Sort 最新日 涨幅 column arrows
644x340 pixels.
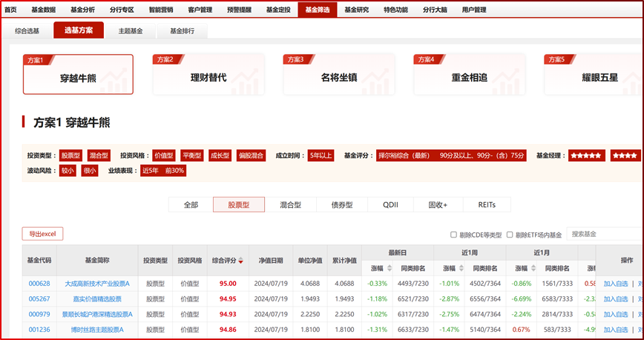point(389,268)
